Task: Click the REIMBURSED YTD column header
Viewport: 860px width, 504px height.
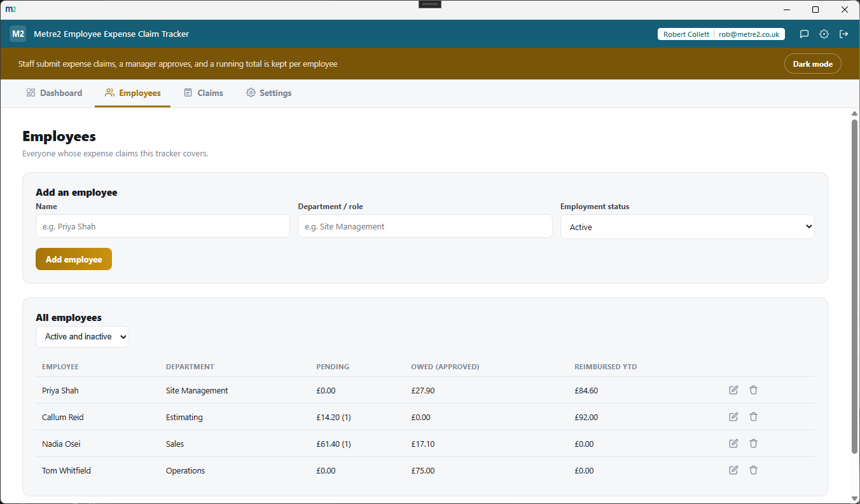Action: click(606, 367)
